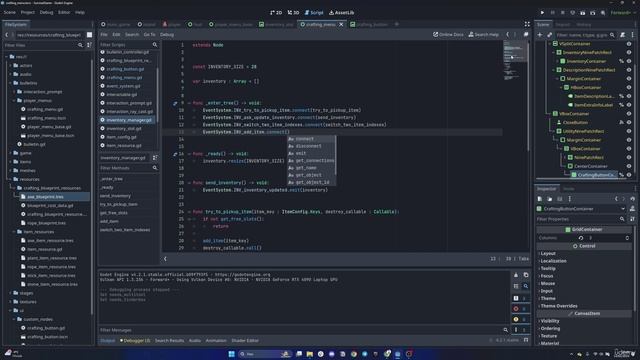Viewport: 640px width, 360px height.
Task: Toggle error messages filter in Output
Action: click(x=521, y=309)
